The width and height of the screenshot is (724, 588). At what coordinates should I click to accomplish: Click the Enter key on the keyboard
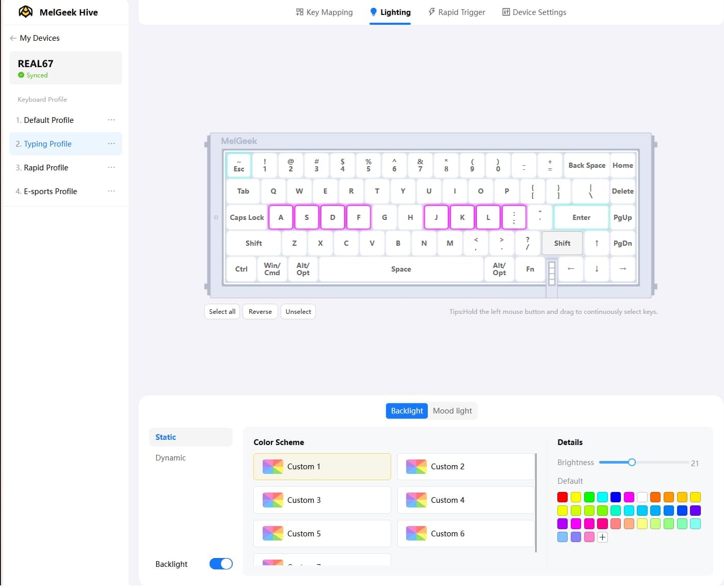[581, 217]
